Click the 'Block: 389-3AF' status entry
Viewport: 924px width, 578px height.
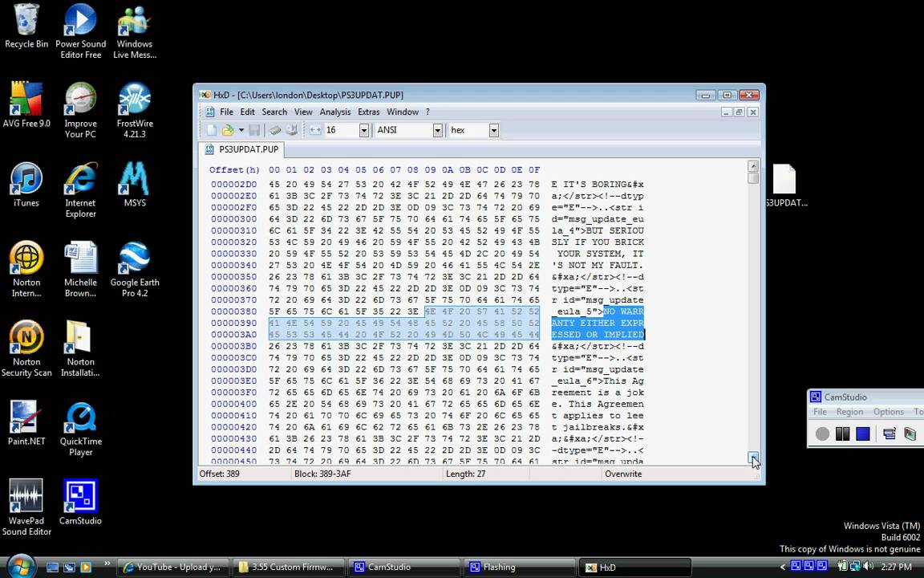[322, 474]
